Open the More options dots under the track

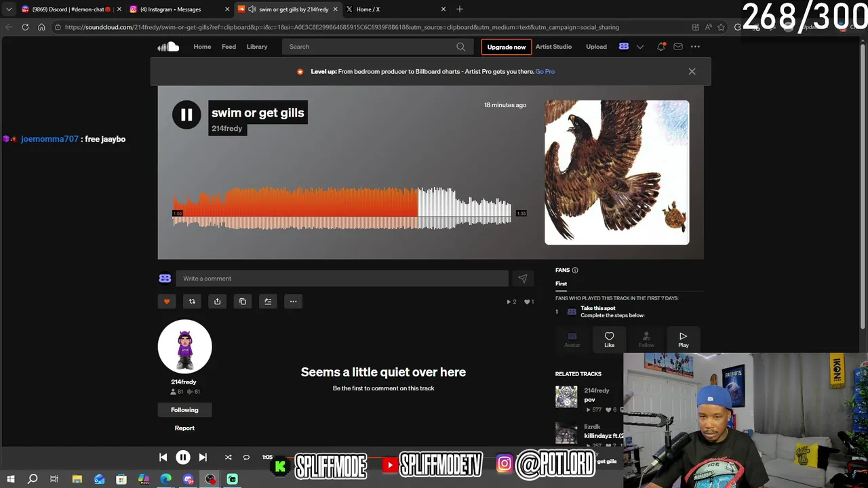click(293, 302)
